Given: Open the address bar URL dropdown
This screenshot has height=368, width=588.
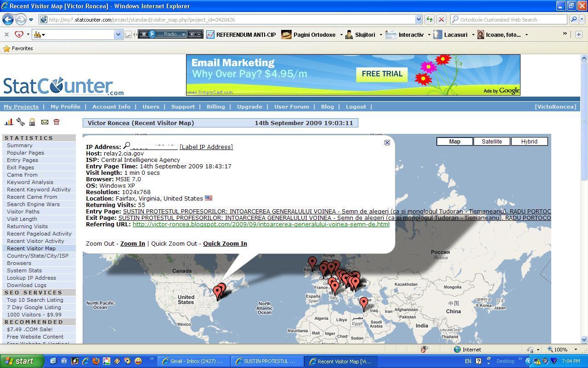Looking at the screenshot, I should [x=418, y=19].
